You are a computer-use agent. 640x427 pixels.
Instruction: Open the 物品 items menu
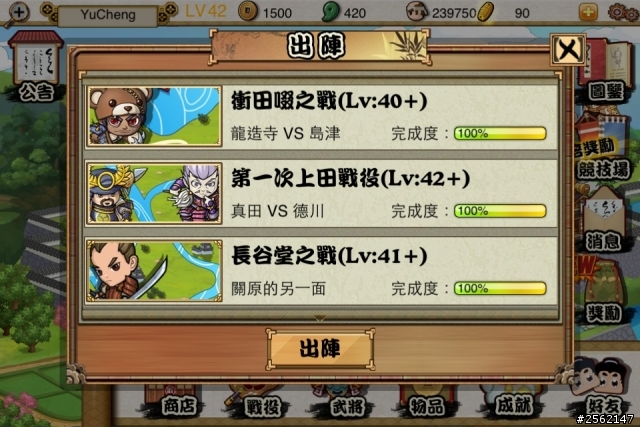tap(427, 403)
